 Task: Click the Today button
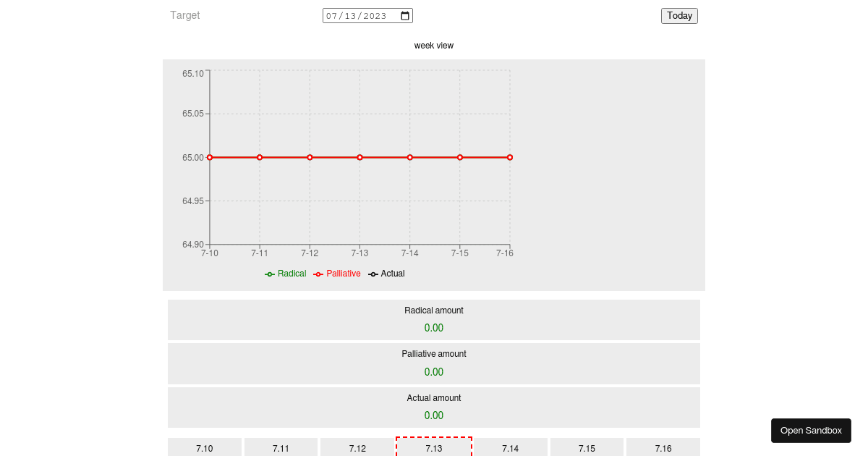click(x=678, y=15)
